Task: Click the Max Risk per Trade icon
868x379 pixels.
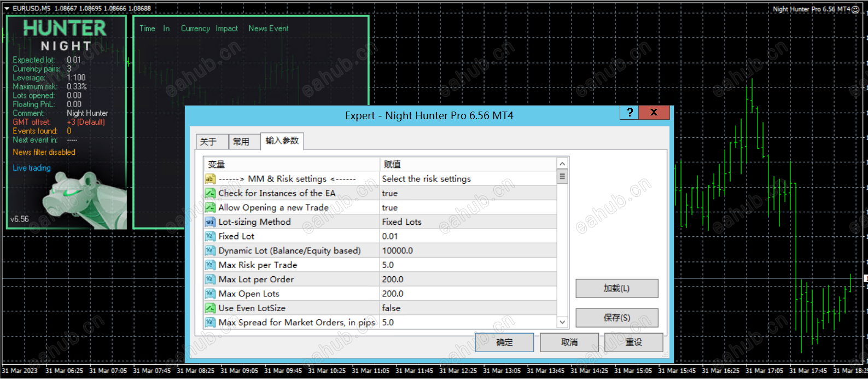Action: 210,265
